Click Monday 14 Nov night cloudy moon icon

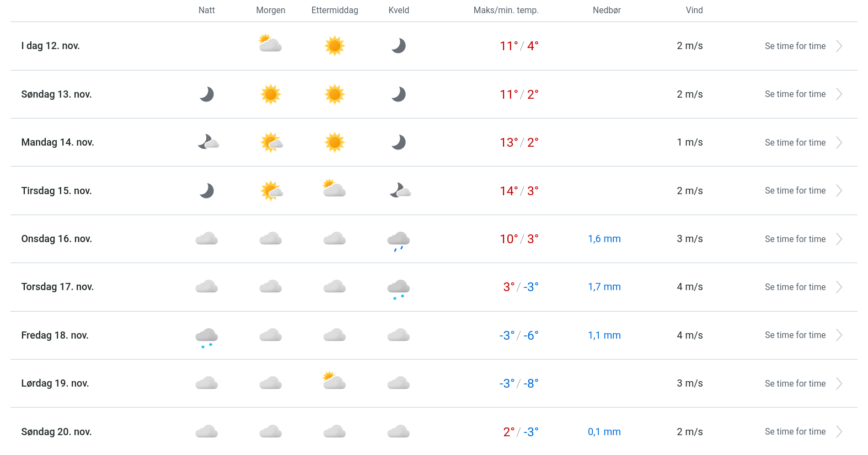pos(208,142)
